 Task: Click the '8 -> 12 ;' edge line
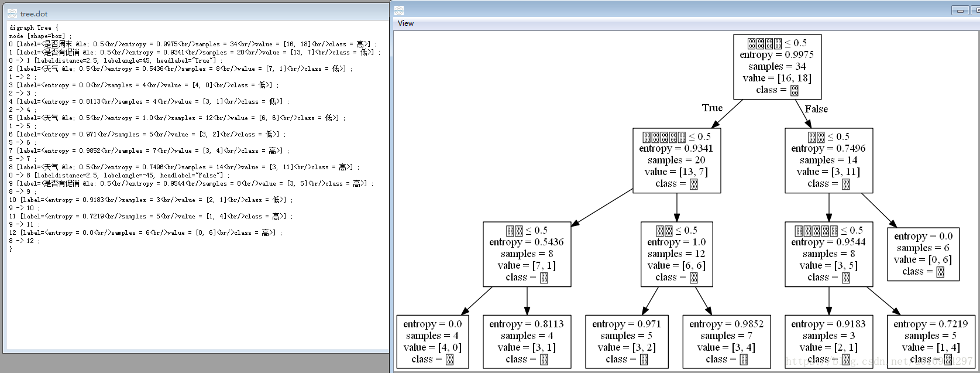pyautogui.click(x=25, y=241)
